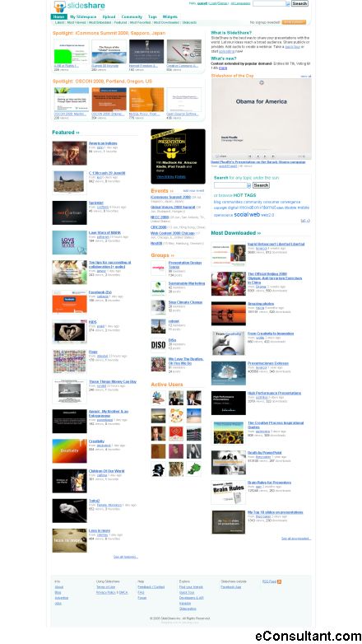Open the black hat silhouette user avatar
Viewport: 362px width, 644px height.
point(158,469)
